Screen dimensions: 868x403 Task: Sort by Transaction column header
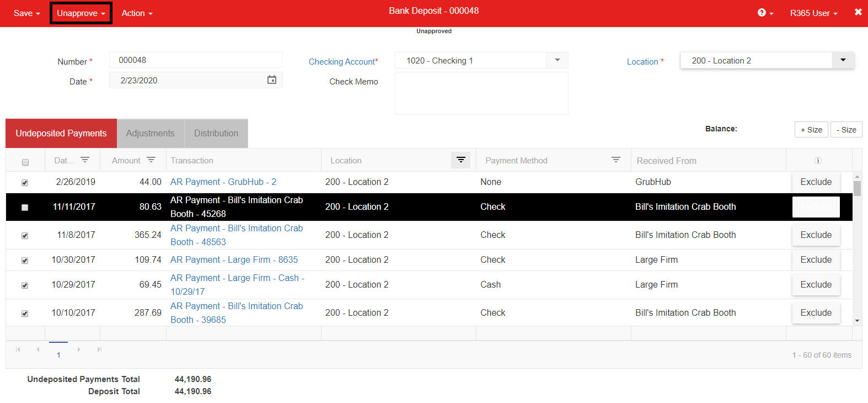click(192, 161)
